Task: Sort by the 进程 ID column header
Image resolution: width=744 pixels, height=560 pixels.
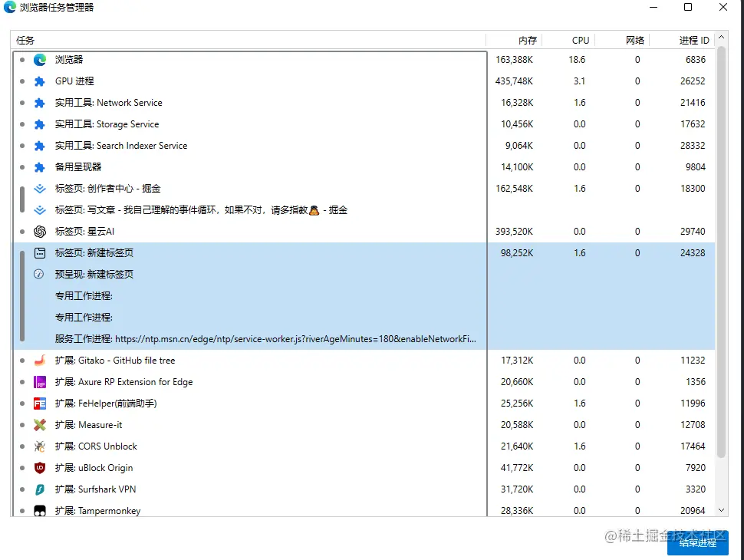Action: [683, 41]
